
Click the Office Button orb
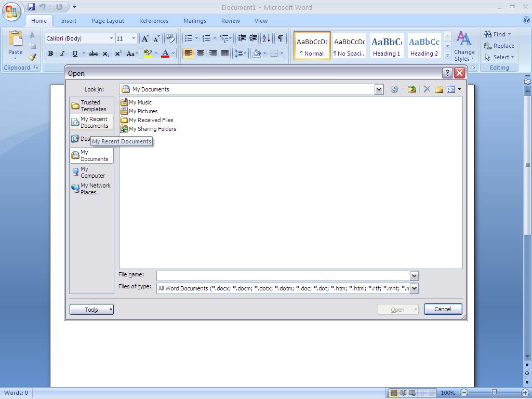(x=11, y=11)
